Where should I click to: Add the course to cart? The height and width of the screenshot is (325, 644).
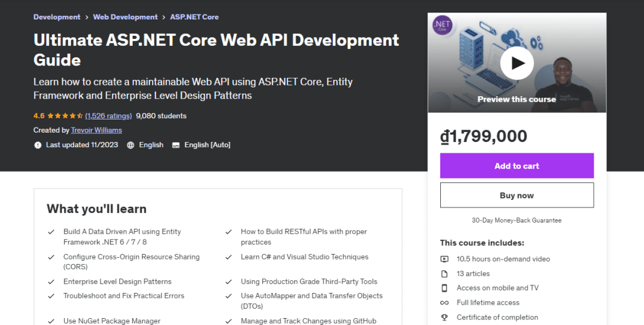pyautogui.click(x=517, y=166)
